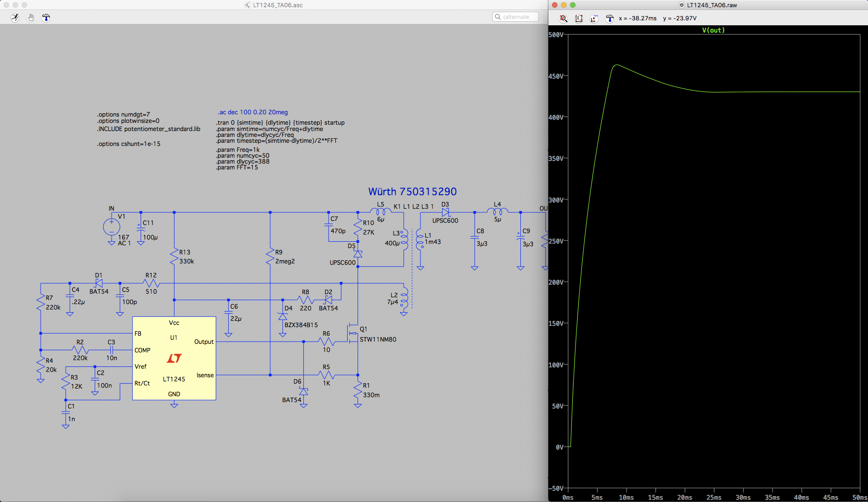Click the raw file icon beside LT1245_TA06.raw title
The width and height of the screenshot is (868, 502).
682,5
